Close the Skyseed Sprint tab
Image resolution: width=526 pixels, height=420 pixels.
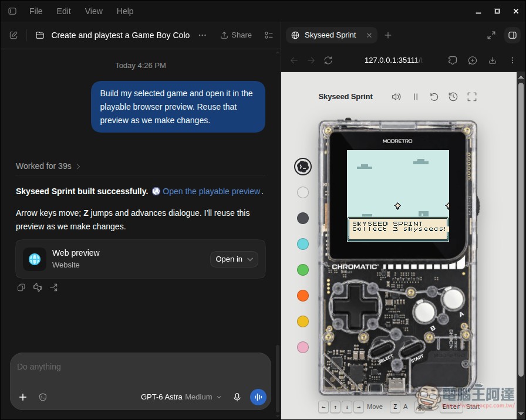click(x=369, y=35)
